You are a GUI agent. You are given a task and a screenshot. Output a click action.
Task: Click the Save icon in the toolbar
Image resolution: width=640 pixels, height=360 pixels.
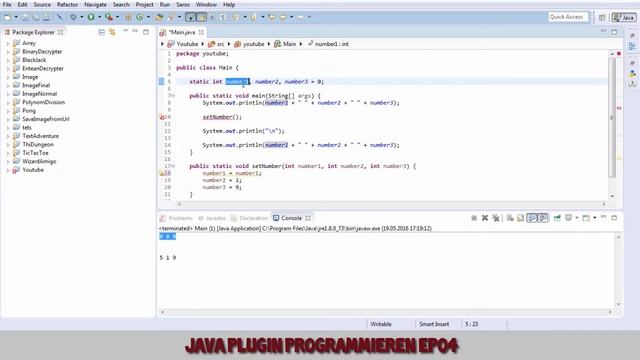tap(25, 17)
